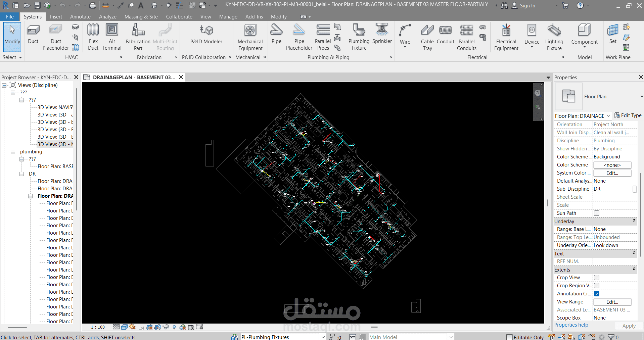Select the Flex Duct tool
Screen dimensions: 644x340
[93, 37]
